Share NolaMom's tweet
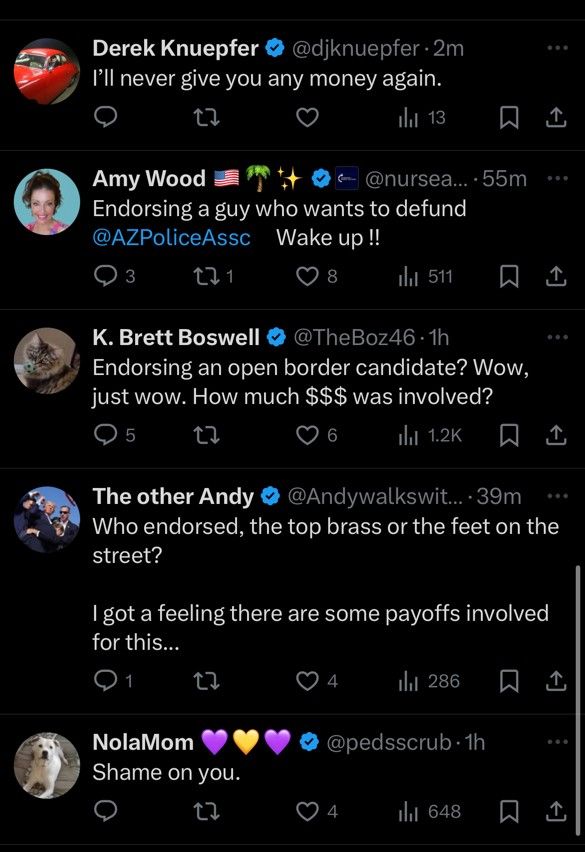Viewport: 585px width, 852px height. tap(556, 811)
